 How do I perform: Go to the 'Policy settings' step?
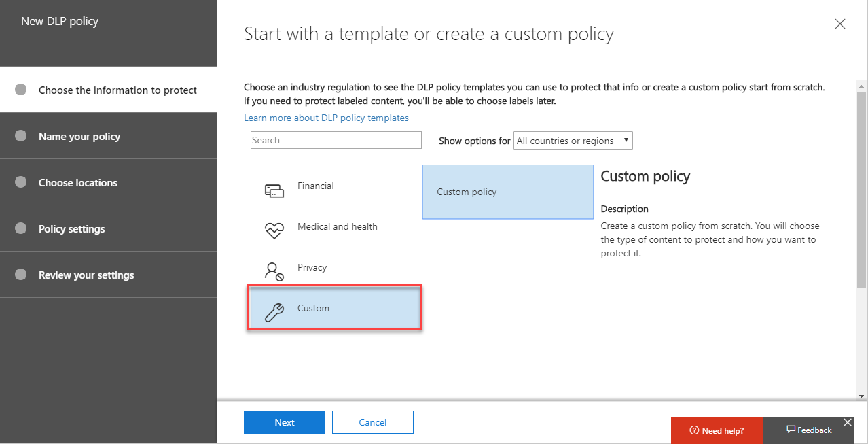click(x=71, y=228)
